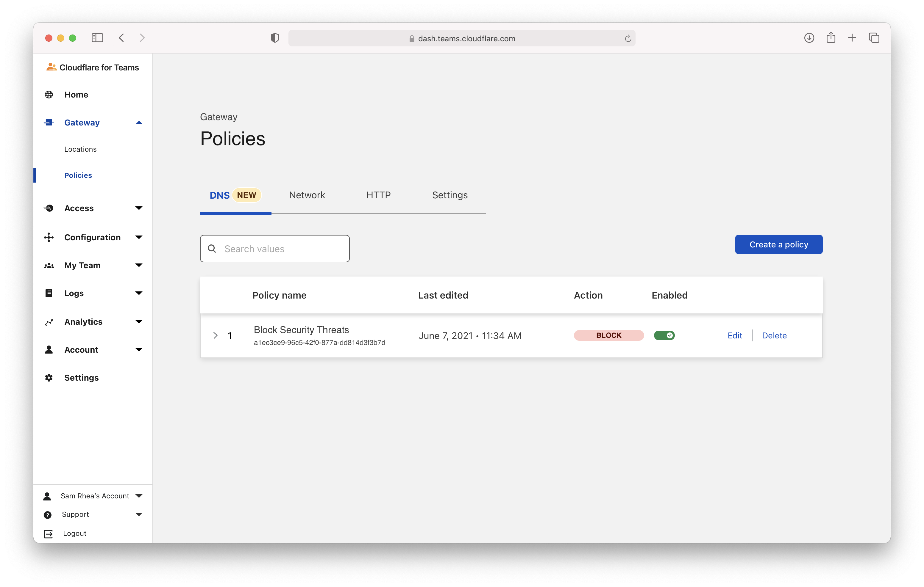Click the Create a policy button
Image resolution: width=924 pixels, height=587 pixels.
[778, 244]
